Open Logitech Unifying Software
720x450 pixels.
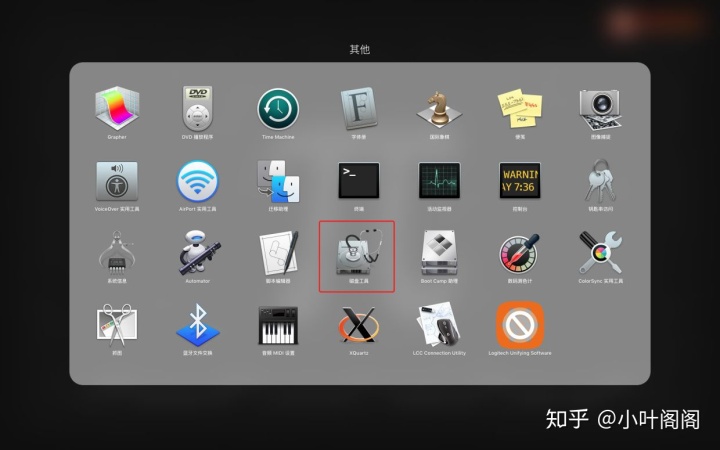(520, 325)
